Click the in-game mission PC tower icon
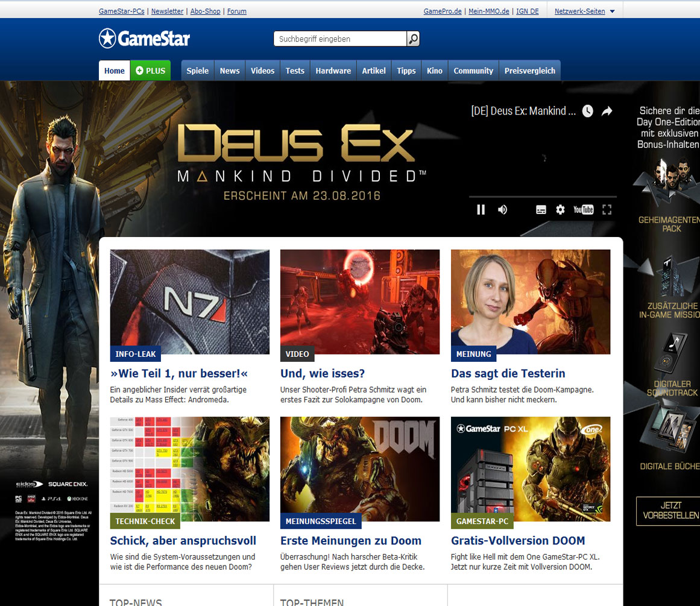 pyautogui.click(x=672, y=277)
